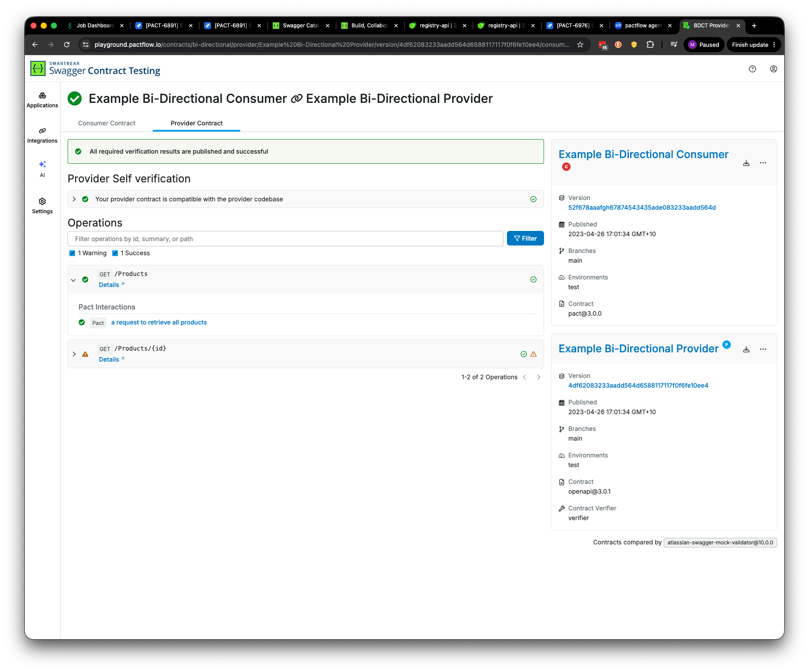809x672 pixels.
Task: Click the Paused profile button
Action: 704,45
